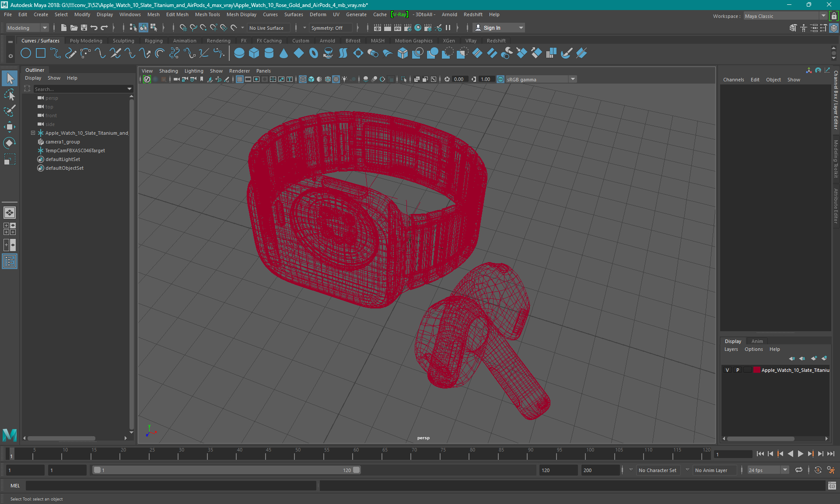Open the No Character Set dropdown
840x504 pixels.
[x=658, y=470]
